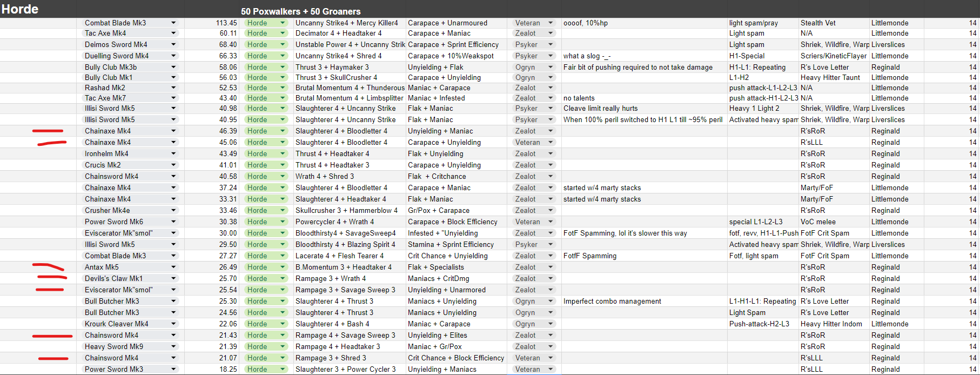Click the 'Infested + "Unyielding' perk cell
The width and height of the screenshot is (980, 375).
tap(456, 233)
